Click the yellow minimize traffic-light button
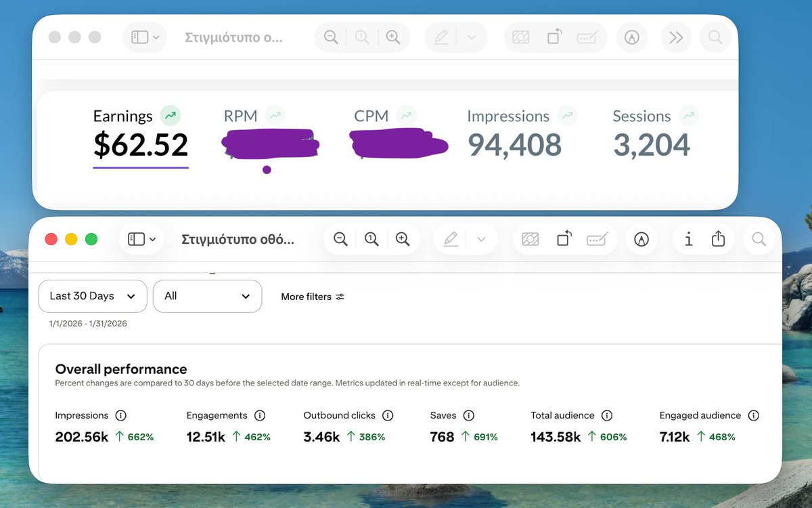This screenshot has width=812, height=508. click(70, 239)
